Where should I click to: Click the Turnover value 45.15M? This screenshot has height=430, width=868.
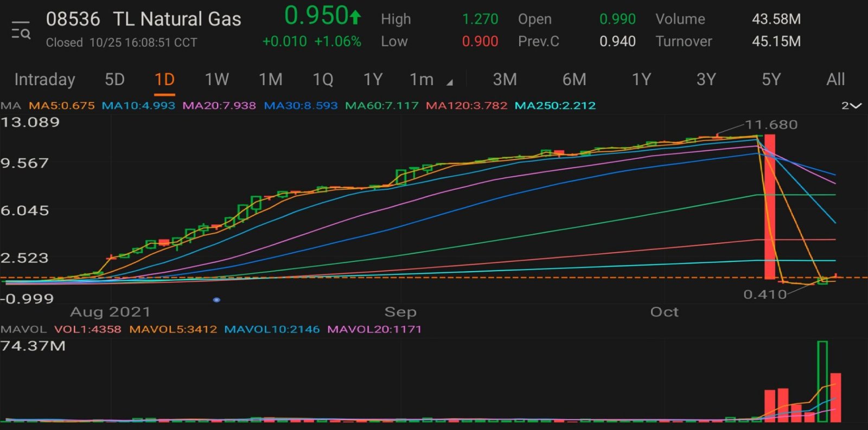pyautogui.click(x=776, y=41)
